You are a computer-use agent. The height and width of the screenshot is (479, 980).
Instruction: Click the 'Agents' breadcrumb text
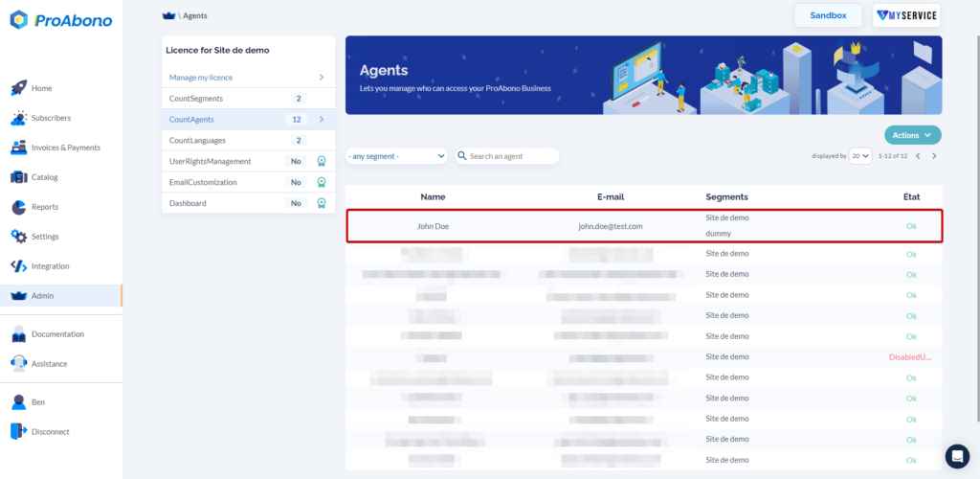click(x=195, y=15)
